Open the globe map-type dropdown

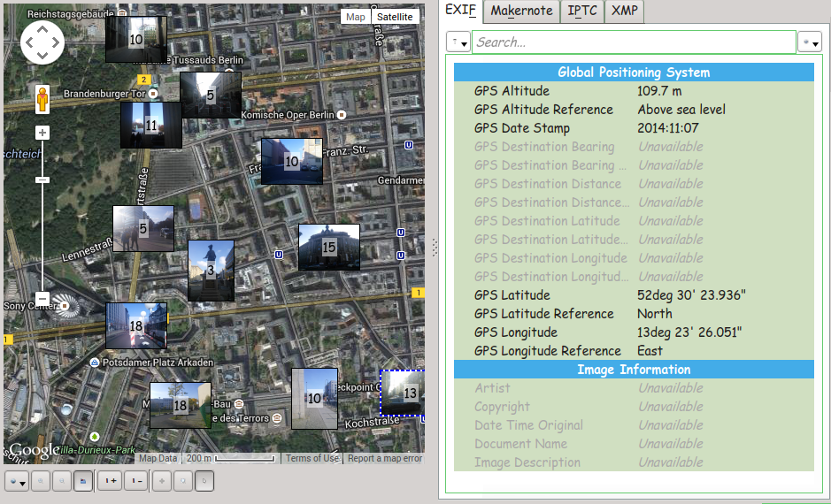[x=17, y=481]
